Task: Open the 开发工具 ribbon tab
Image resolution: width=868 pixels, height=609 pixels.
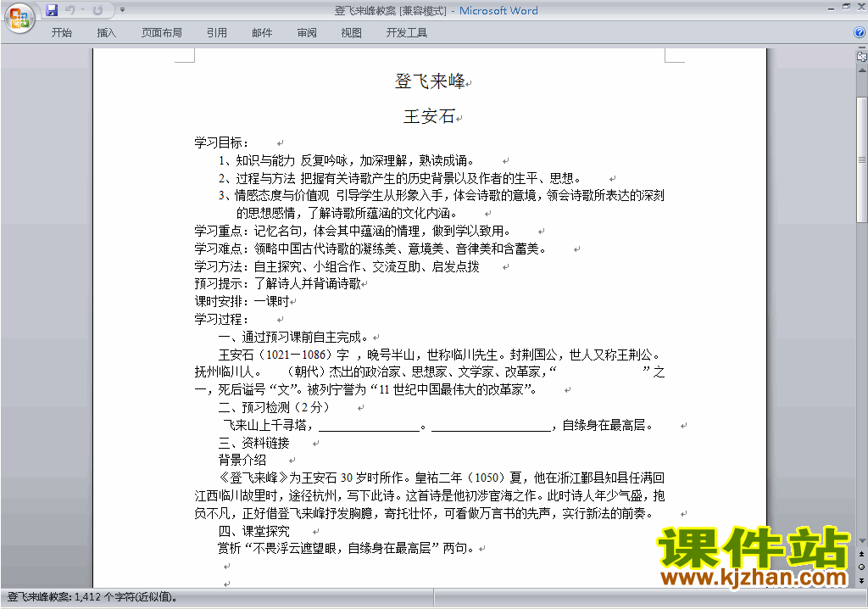Action: [406, 33]
